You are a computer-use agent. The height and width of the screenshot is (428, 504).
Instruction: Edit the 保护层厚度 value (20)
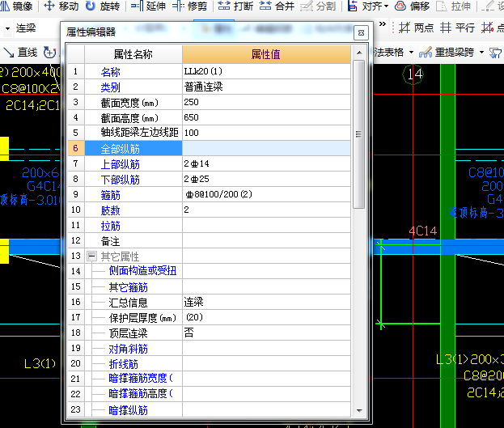pyautogui.click(x=266, y=317)
